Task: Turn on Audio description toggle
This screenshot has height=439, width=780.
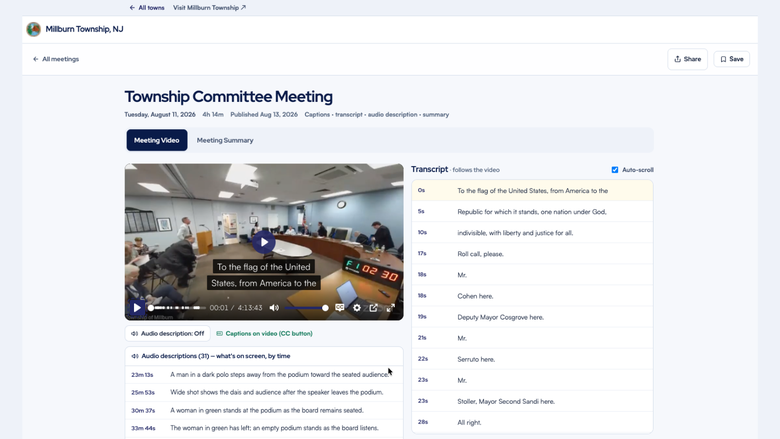Action: (x=168, y=334)
